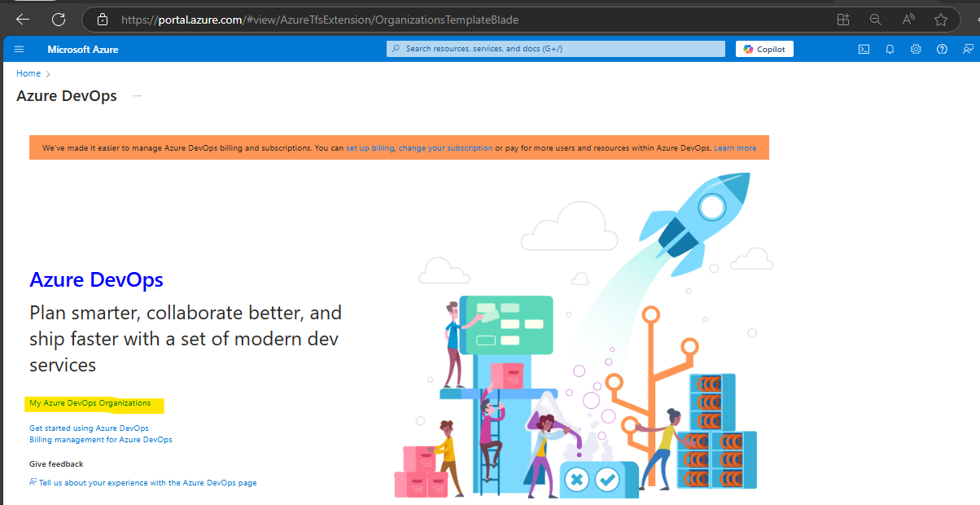
Task: Open the Copilot button
Action: (763, 50)
